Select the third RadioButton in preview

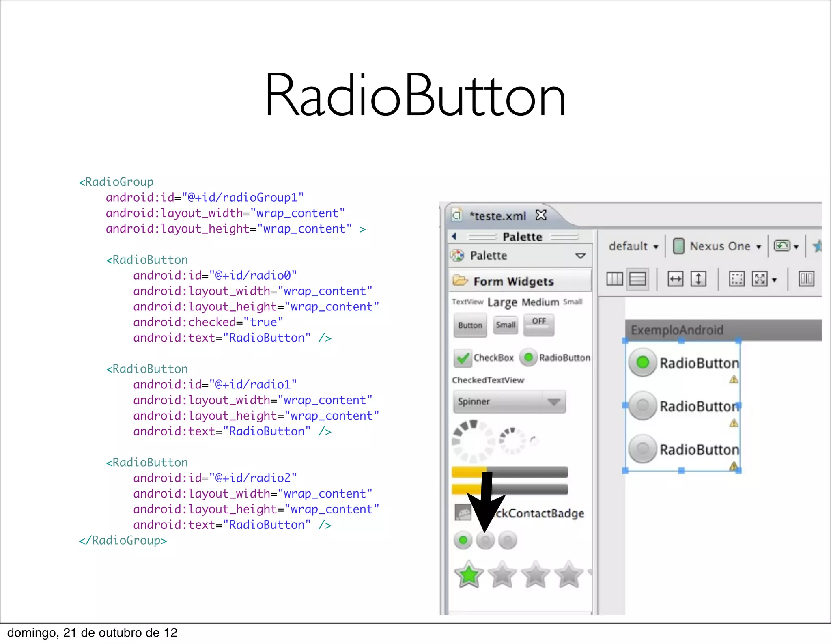pyautogui.click(x=684, y=449)
